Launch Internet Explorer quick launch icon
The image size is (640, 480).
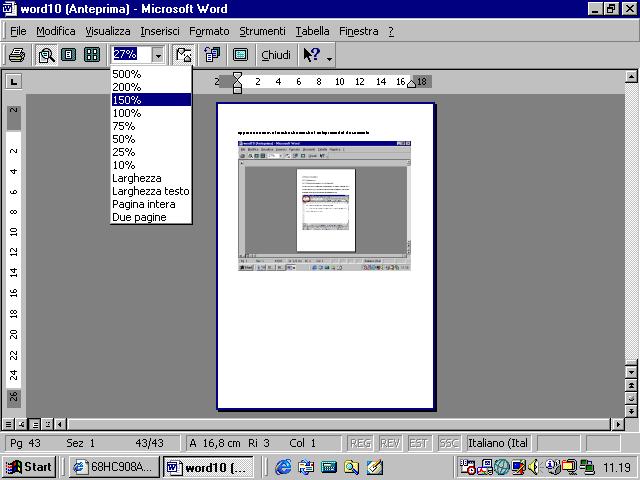point(284,467)
